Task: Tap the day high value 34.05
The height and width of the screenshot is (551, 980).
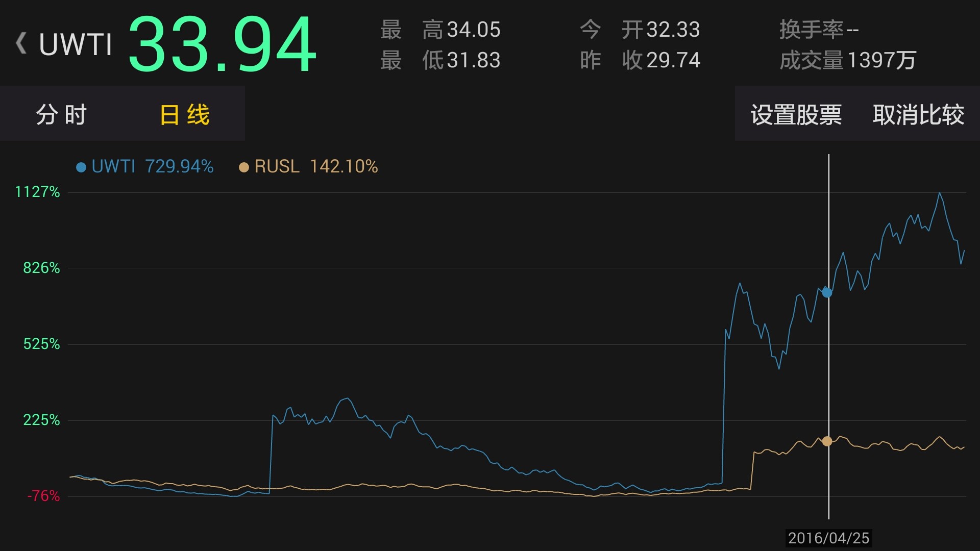Action: (474, 30)
